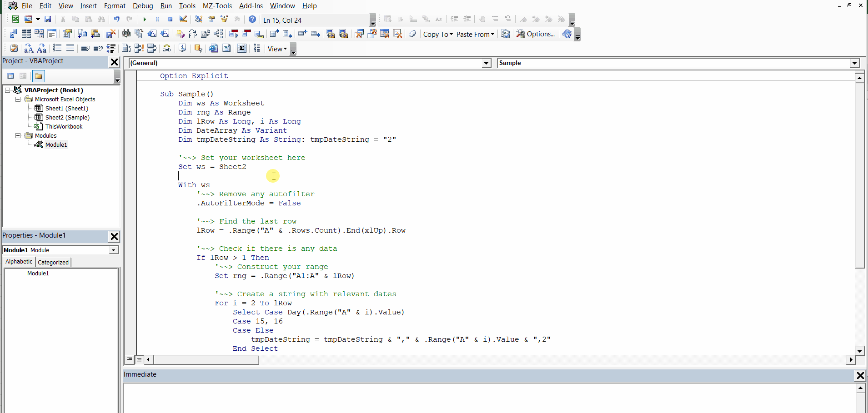Open the Debug menu
This screenshot has width=868, height=413.
coord(143,6)
